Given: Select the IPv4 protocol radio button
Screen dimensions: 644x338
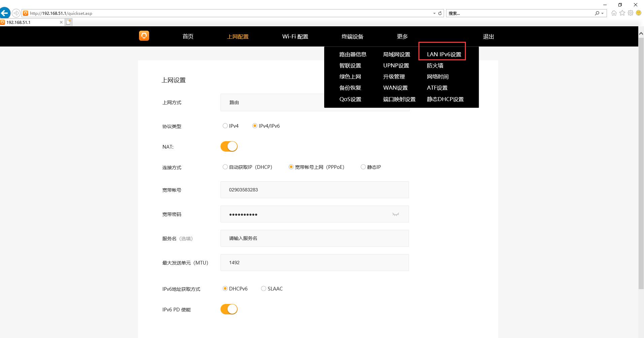Looking at the screenshot, I should point(225,126).
